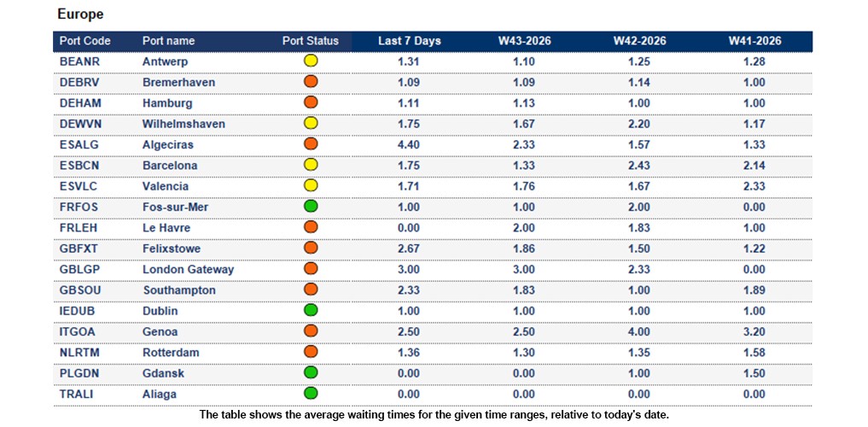Image resolution: width=868 pixels, height=427 pixels.
Task: Click Hamburg's orange port status dot
Action: [311, 102]
